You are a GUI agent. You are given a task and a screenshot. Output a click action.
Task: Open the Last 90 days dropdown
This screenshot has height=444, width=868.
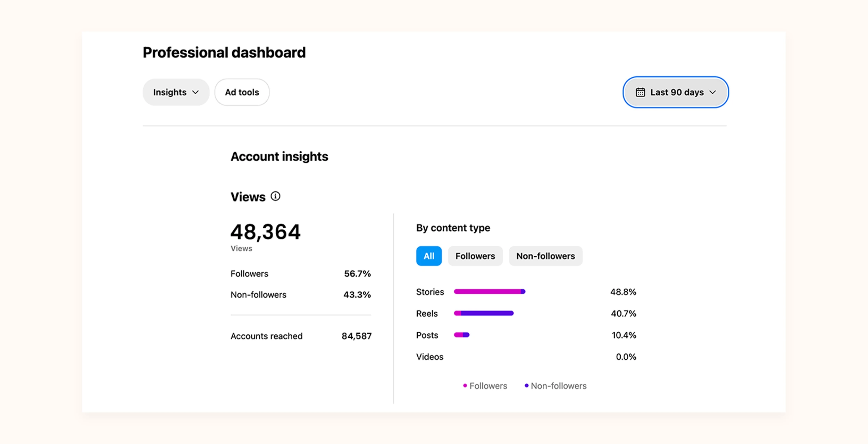point(676,92)
